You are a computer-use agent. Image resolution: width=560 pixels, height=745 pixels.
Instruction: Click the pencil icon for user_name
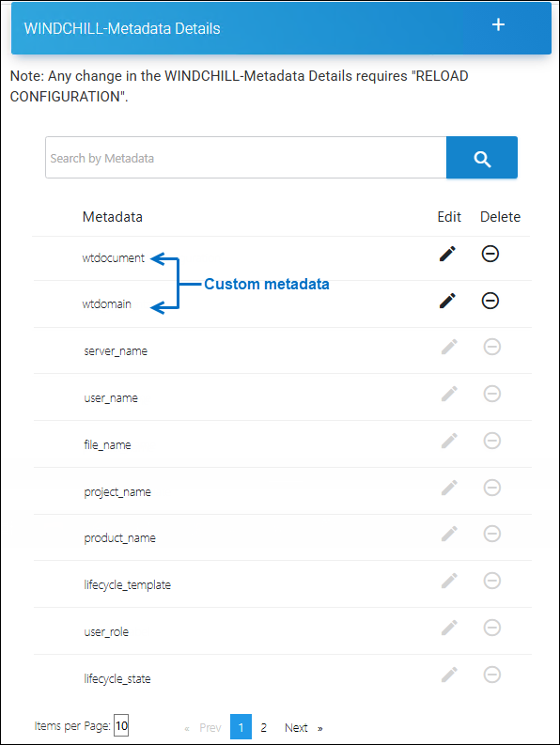tap(449, 394)
